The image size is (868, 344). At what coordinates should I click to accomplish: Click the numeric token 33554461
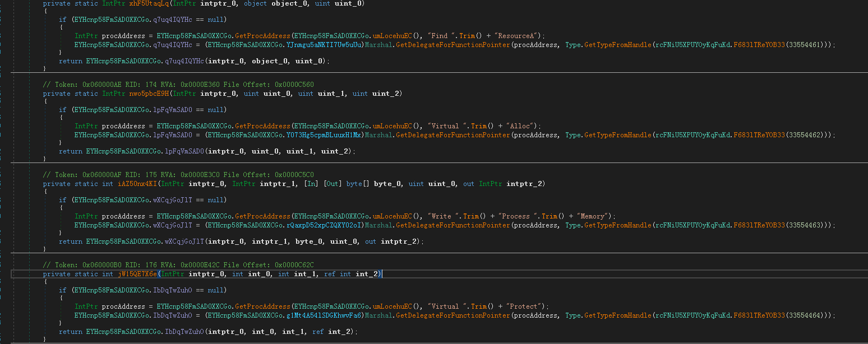point(806,45)
